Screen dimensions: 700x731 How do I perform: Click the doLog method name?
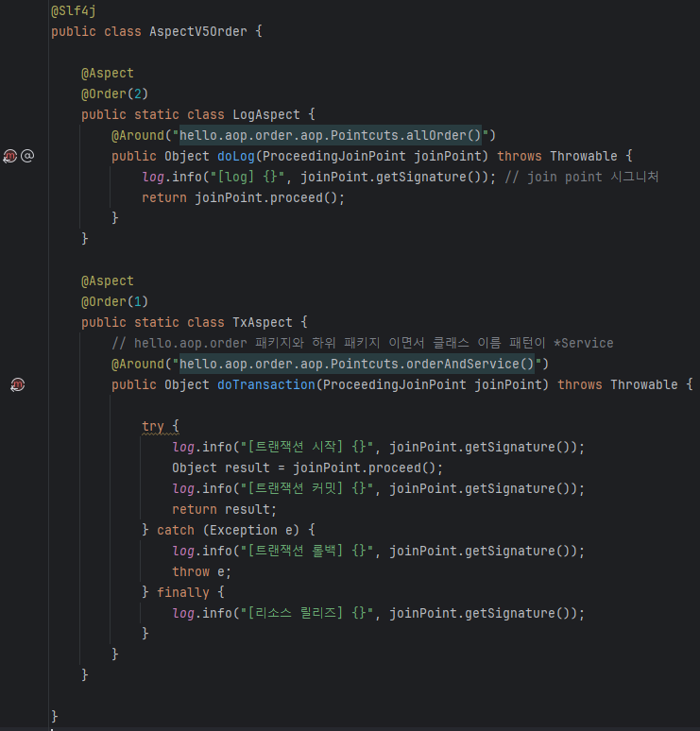click(x=236, y=156)
